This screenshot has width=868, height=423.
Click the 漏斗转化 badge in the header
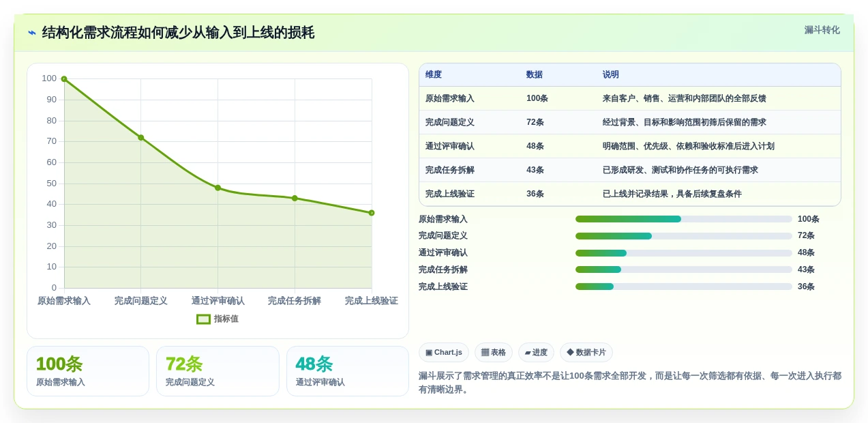822,30
